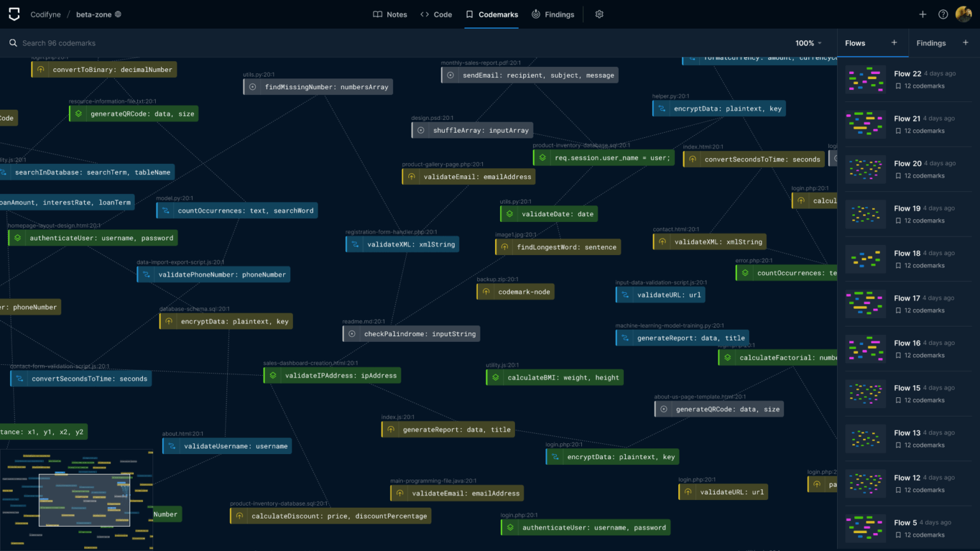Open the settings gear in top navigation
This screenshot has height=551, width=980.
[599, 14]
